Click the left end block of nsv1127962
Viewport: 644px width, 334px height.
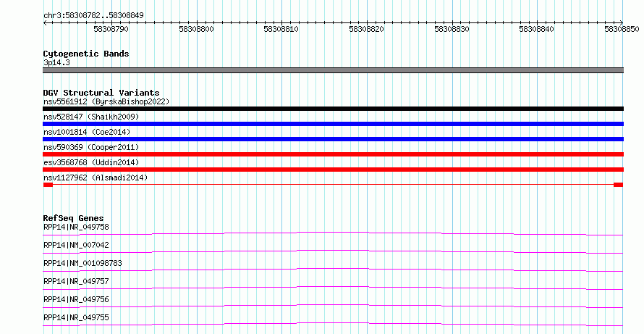(x=48, y=185)
